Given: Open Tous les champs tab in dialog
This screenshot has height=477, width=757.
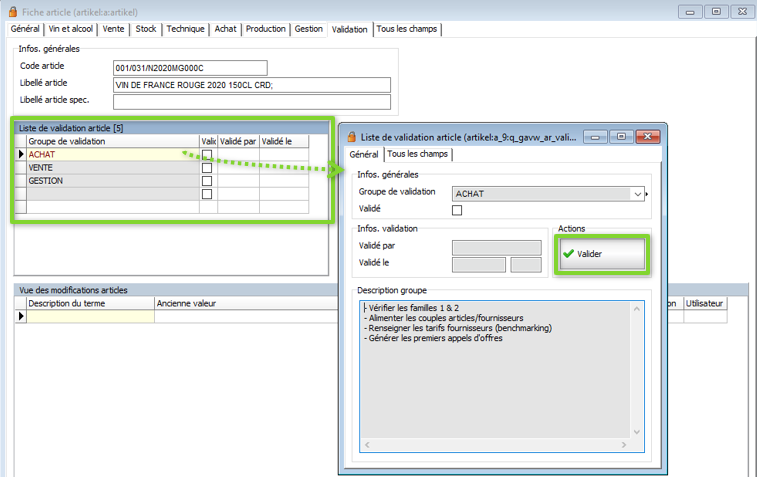Looking at the screenshot, I should point(418,154).
